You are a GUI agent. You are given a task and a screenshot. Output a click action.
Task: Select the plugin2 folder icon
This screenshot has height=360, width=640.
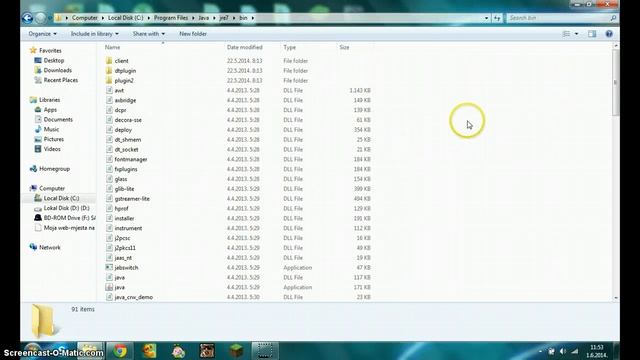[x=109, y=80]
